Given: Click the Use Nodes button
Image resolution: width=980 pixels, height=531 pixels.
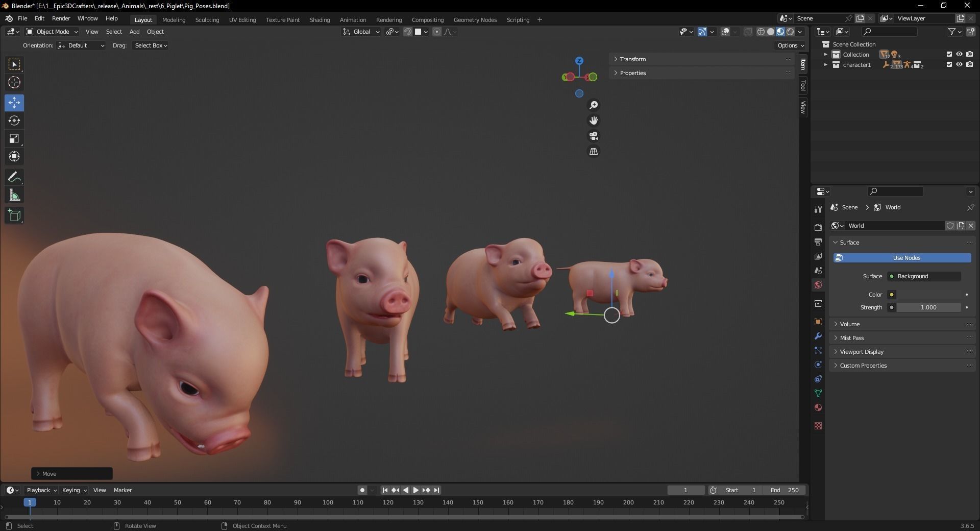Looking at the screenshot, I should coord(902,258).
